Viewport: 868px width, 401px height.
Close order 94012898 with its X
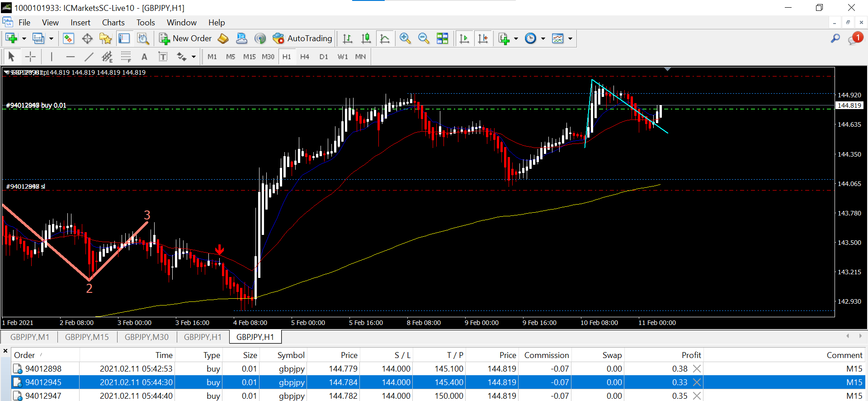(x=697, y=368)
